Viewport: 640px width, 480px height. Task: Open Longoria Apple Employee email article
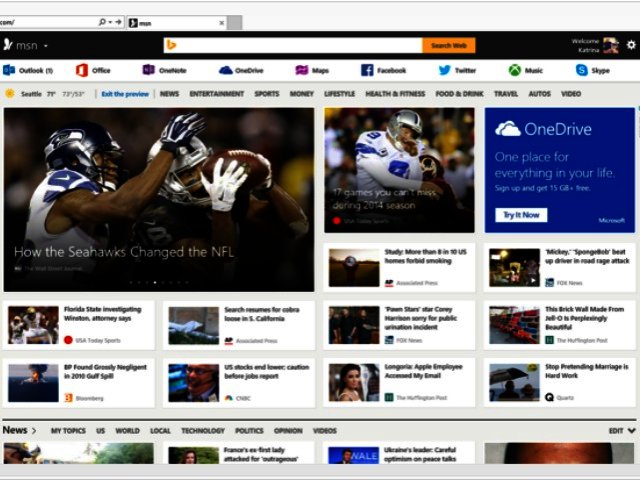coord(399,383)
